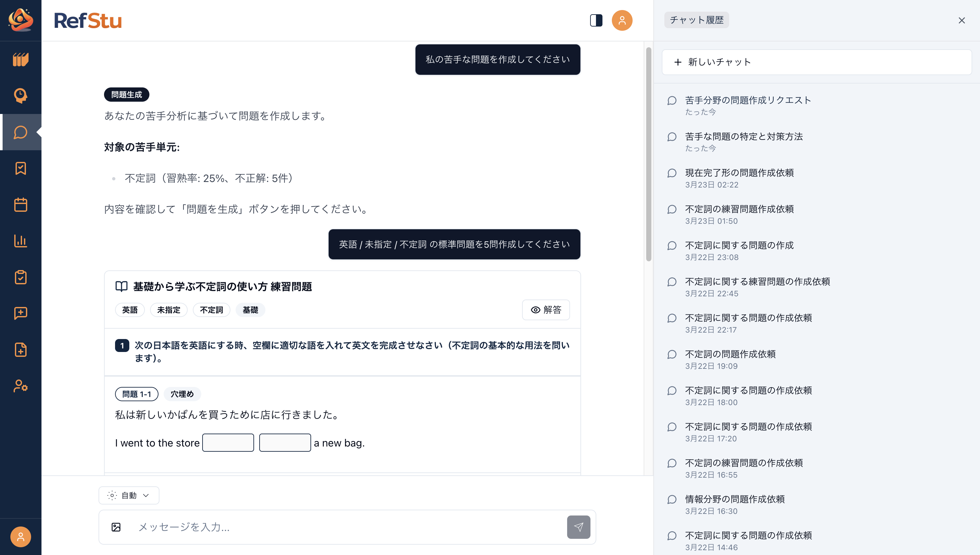Image resolution: width=980 pixels, height=555 pixels.
Task: Open chat 不定詞に関する練習問題の作成依頼
Action: click(x=816, y=287)
